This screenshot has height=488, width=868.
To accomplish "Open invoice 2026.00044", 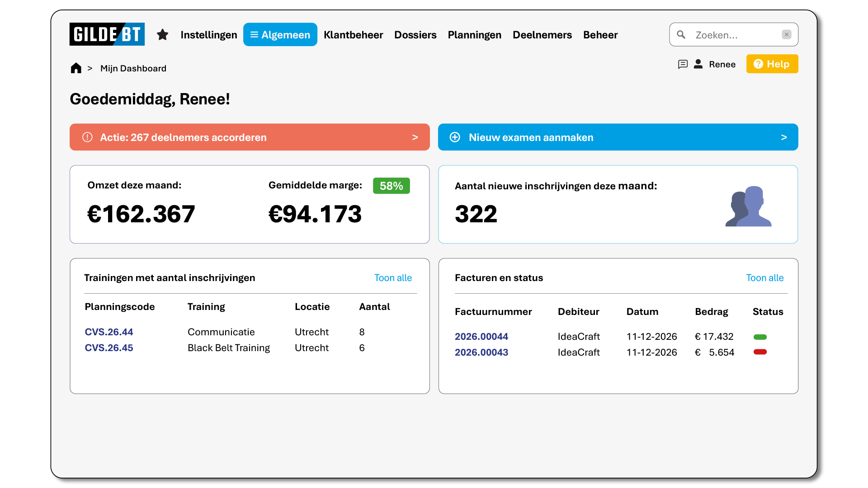I will 481,337.
